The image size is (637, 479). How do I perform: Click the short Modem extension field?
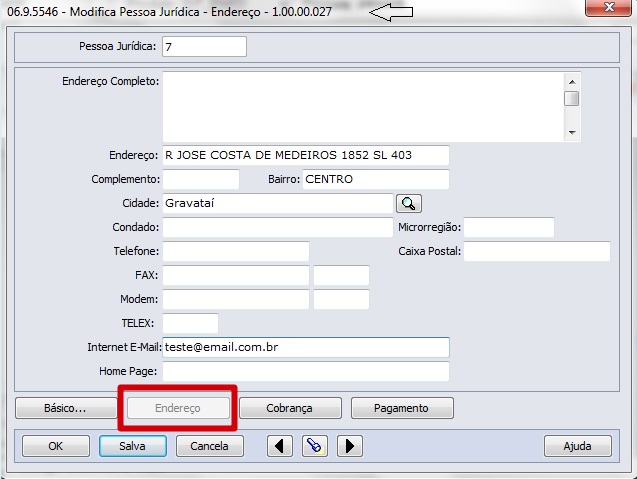tap(341, 299)
